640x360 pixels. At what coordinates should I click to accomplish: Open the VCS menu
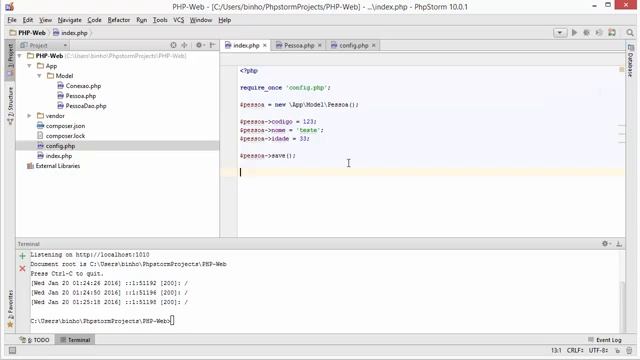tap(178, 20)
